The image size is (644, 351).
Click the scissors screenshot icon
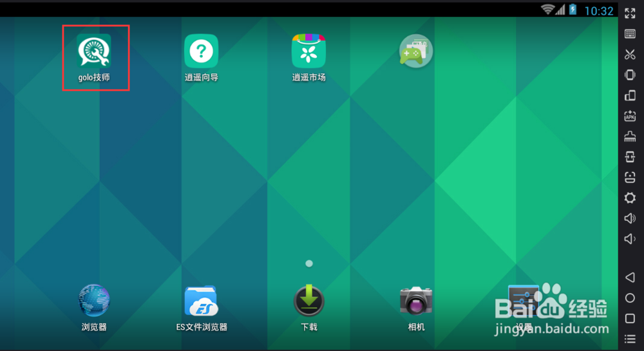coord(630,54)
